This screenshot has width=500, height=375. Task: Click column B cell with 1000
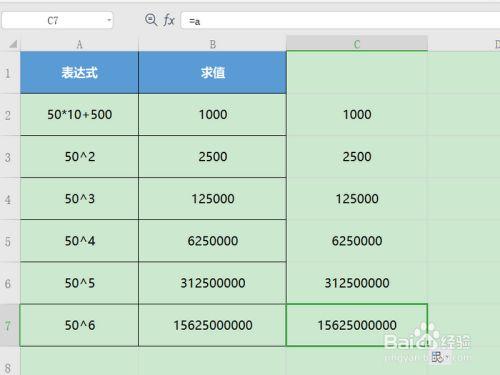[212, 115]
